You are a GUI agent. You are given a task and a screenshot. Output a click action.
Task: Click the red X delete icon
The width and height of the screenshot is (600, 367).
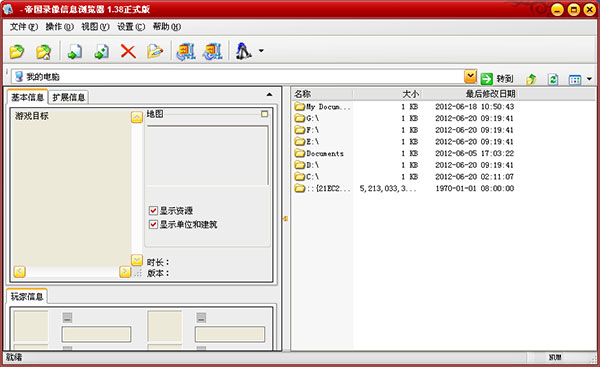click(x=128, y=51)
